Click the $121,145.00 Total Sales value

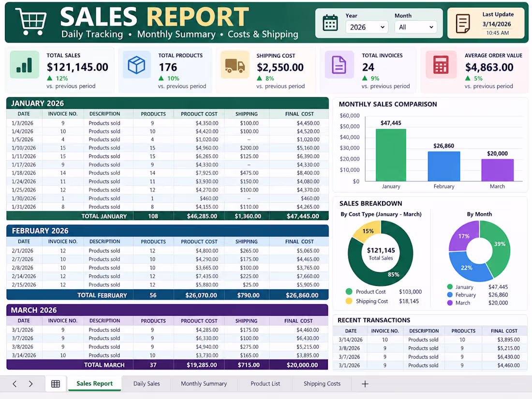tap(77, 67)
